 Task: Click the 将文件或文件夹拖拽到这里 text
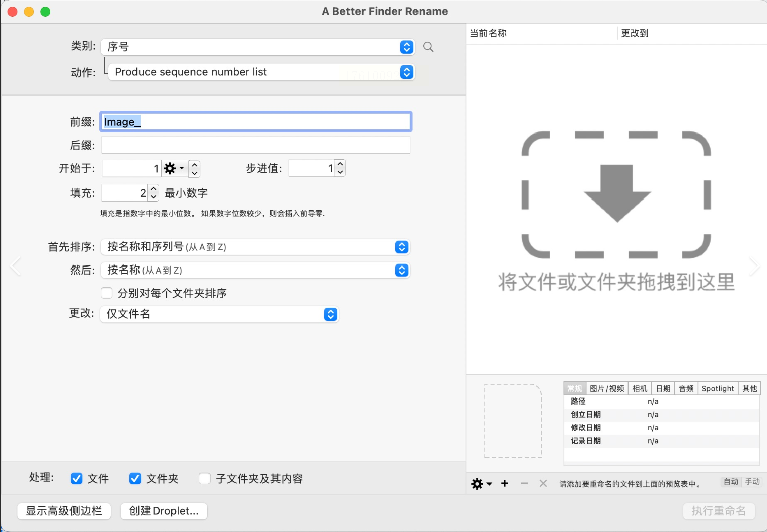click(x=616, y=282)
